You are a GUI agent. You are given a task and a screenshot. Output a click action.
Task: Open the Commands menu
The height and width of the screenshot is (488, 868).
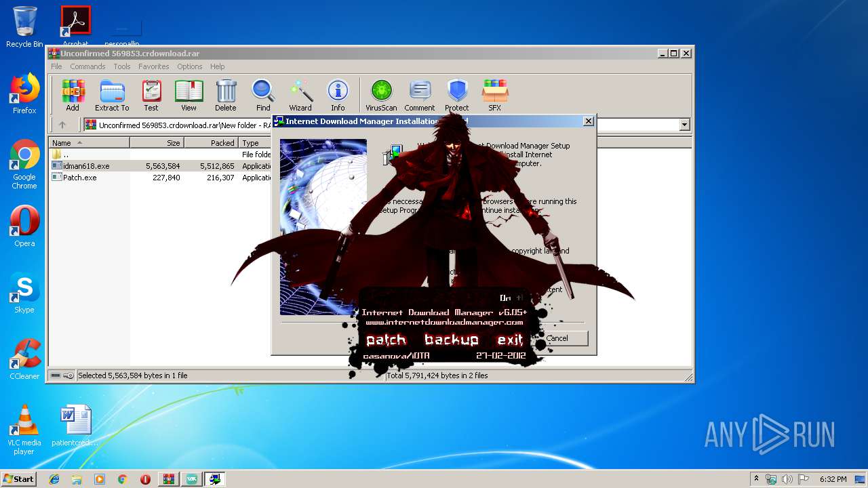pyautogui.click(x=87, y=66)
